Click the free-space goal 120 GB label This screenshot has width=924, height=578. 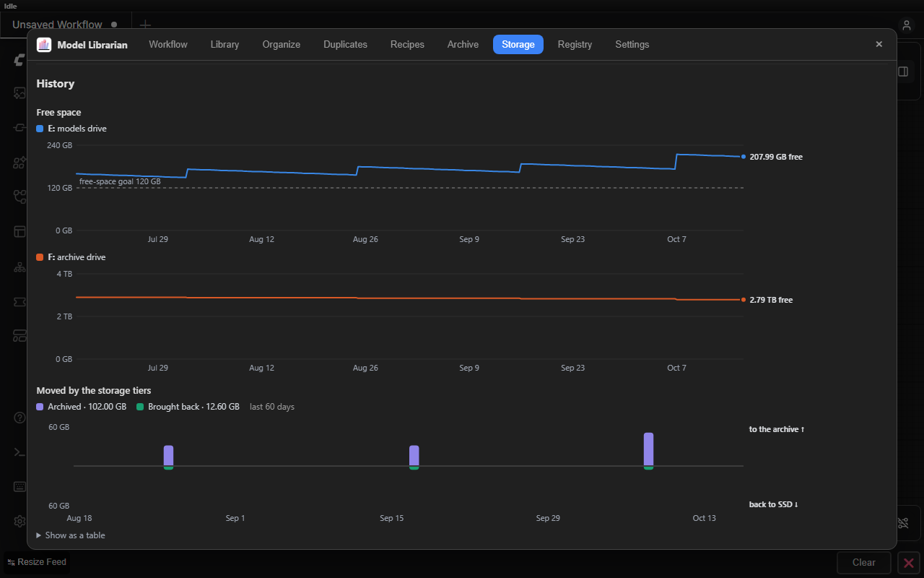(120, 181)
